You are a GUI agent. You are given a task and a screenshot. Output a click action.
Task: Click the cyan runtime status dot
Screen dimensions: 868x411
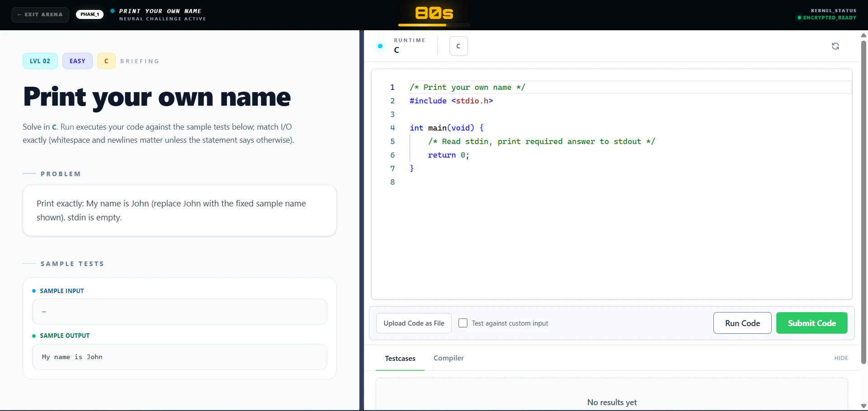380,46
